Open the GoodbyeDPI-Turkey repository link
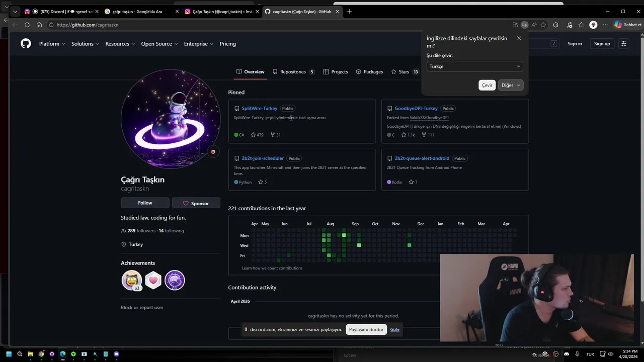644x362 pixels. tap(416, 108)
